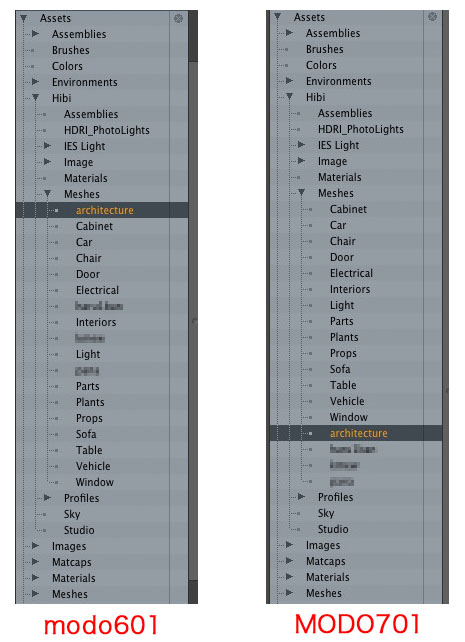The height and width of the screenshot is (642, 465).
Task: Collapse the Hibi folder in MODO701 panel
Action: point(289,97)
